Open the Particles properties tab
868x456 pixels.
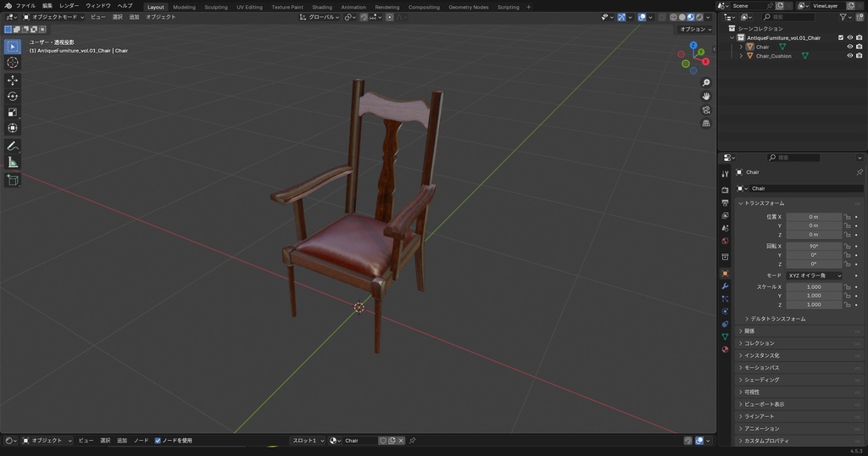[726, 299]
